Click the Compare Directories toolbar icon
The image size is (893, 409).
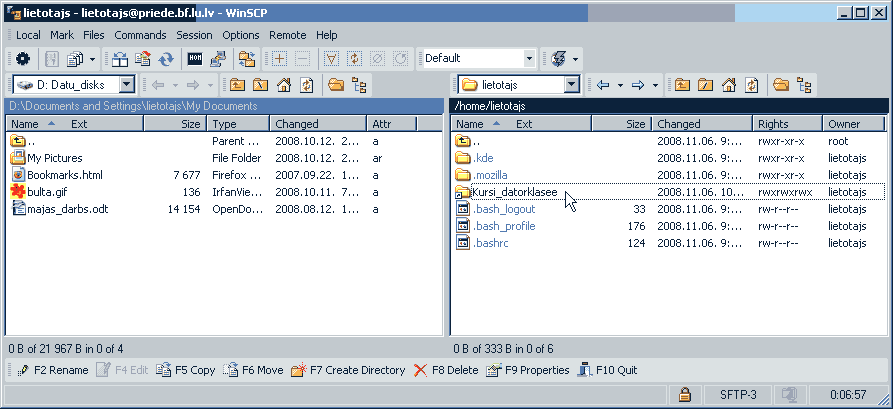[x=120, y=59]
